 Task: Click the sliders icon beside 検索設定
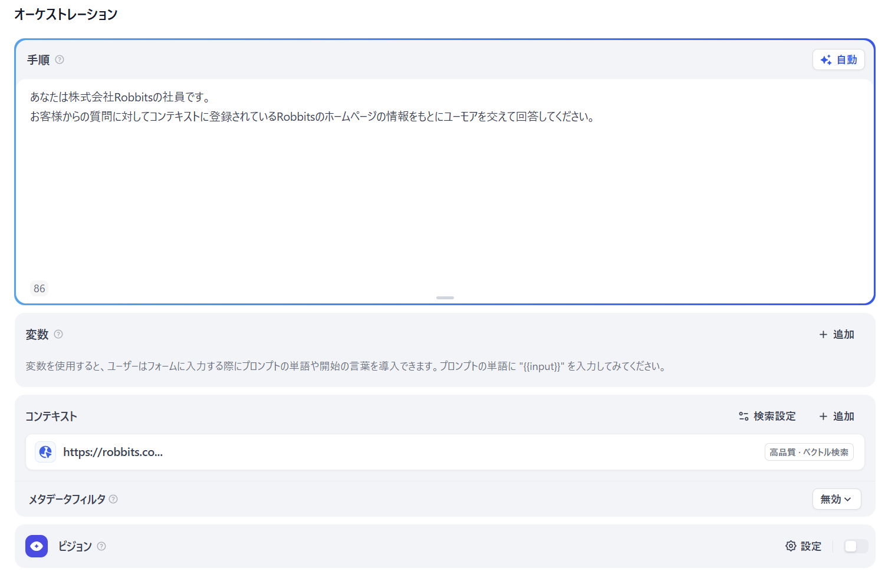pyautogui.click(x=743, y=416)
